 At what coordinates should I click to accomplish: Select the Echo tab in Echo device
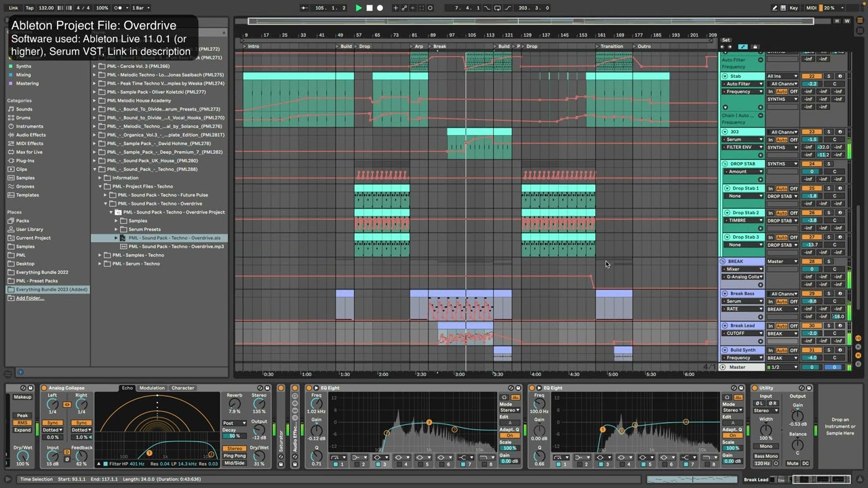pyautogui.click(x=127, y=388)
